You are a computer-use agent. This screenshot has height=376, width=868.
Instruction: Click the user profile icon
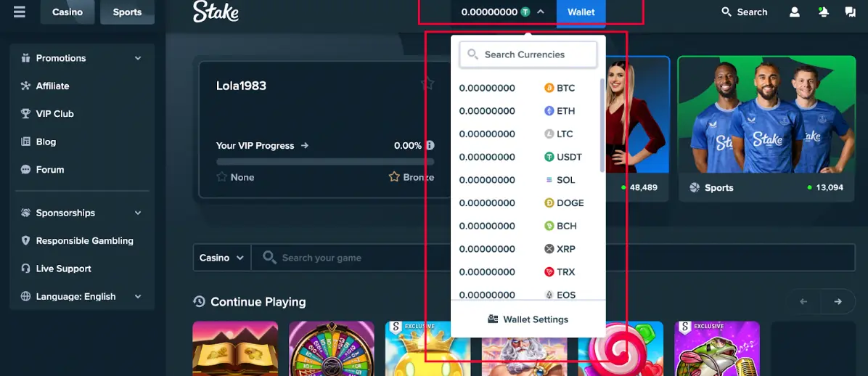coord(795,12)
